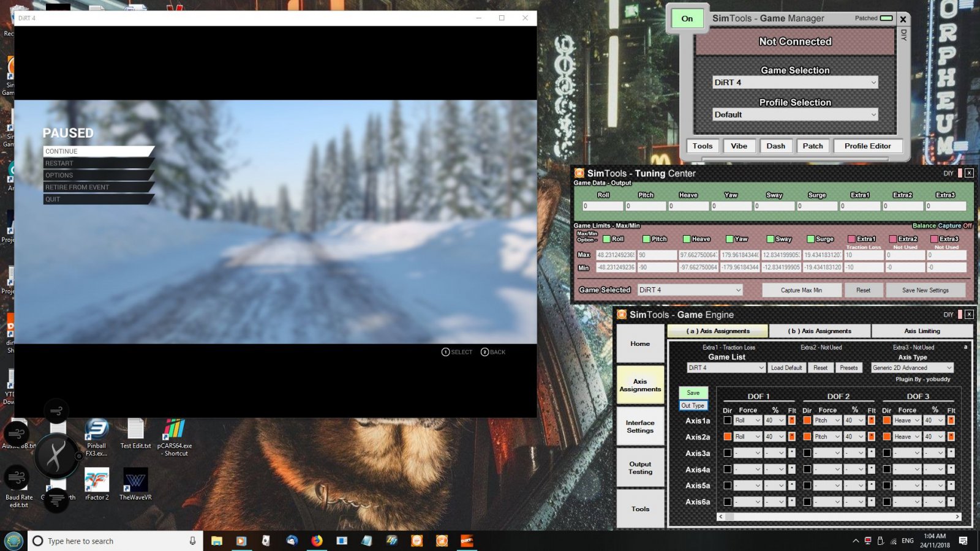
Task: Open the Pinball FX3 desktop shortcut
Action: 96,430
